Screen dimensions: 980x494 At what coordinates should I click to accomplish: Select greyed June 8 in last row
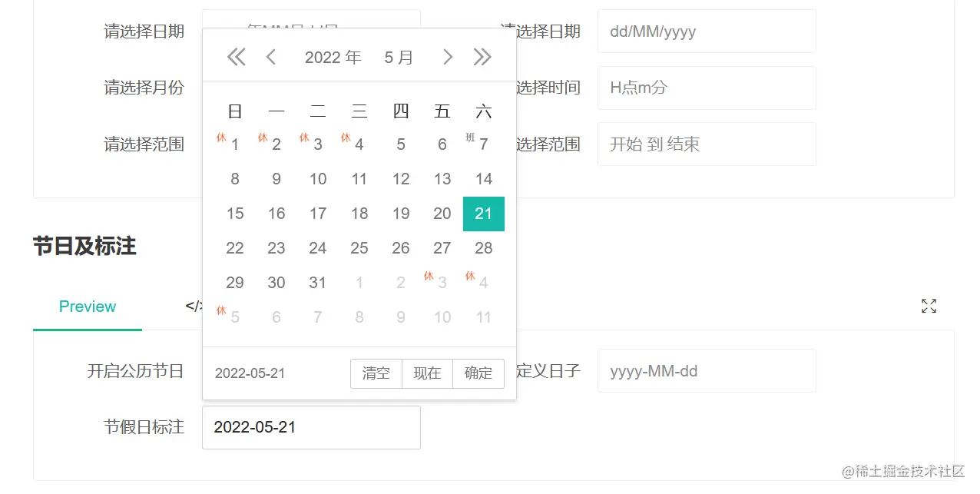(x=359, y=317)
